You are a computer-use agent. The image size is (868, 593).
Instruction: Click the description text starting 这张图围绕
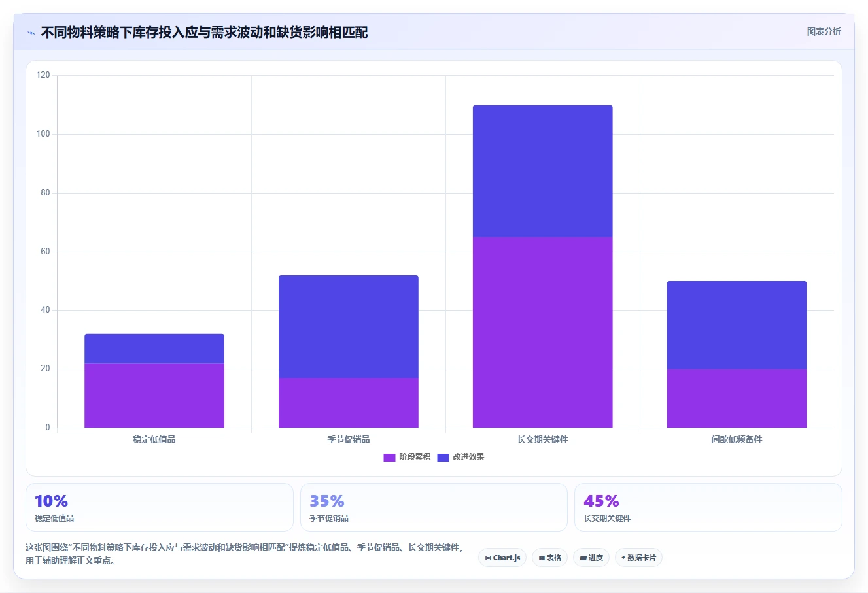(x=244, y=554)
